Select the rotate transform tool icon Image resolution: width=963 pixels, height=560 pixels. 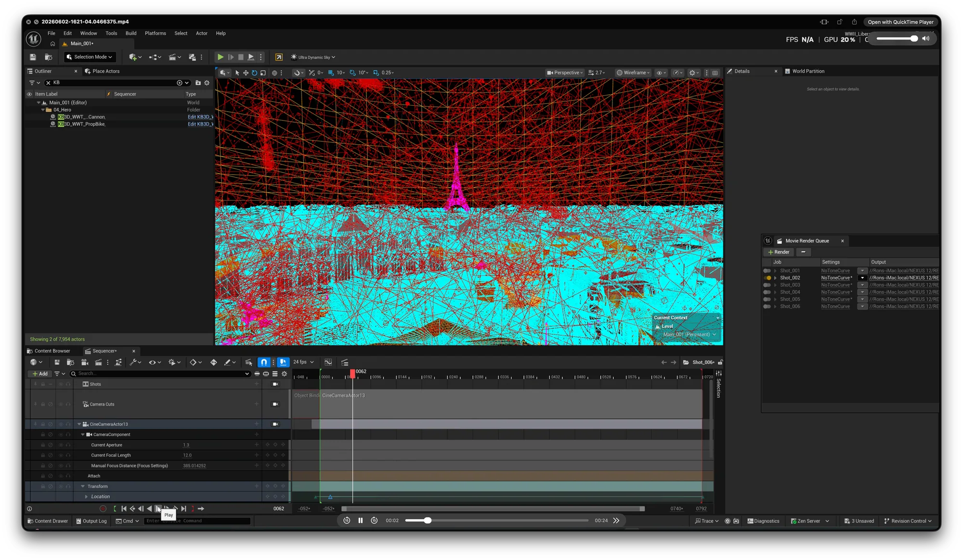click(254, 73)
